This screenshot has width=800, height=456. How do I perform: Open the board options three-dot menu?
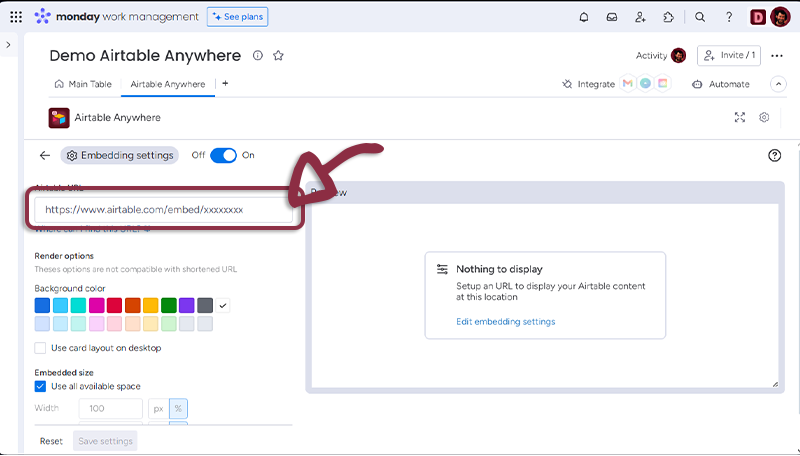click(777, 55)
